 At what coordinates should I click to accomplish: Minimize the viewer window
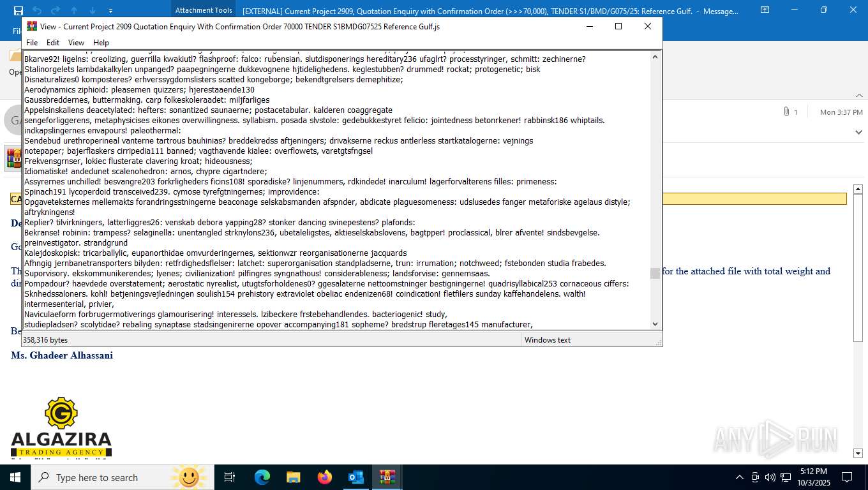click(x=589, y=26)
